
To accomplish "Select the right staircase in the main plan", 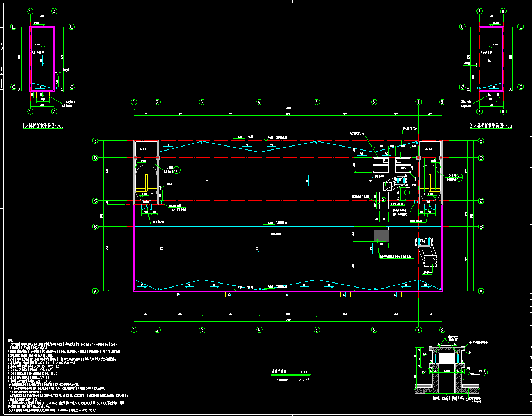I will [x=430, y=182].
